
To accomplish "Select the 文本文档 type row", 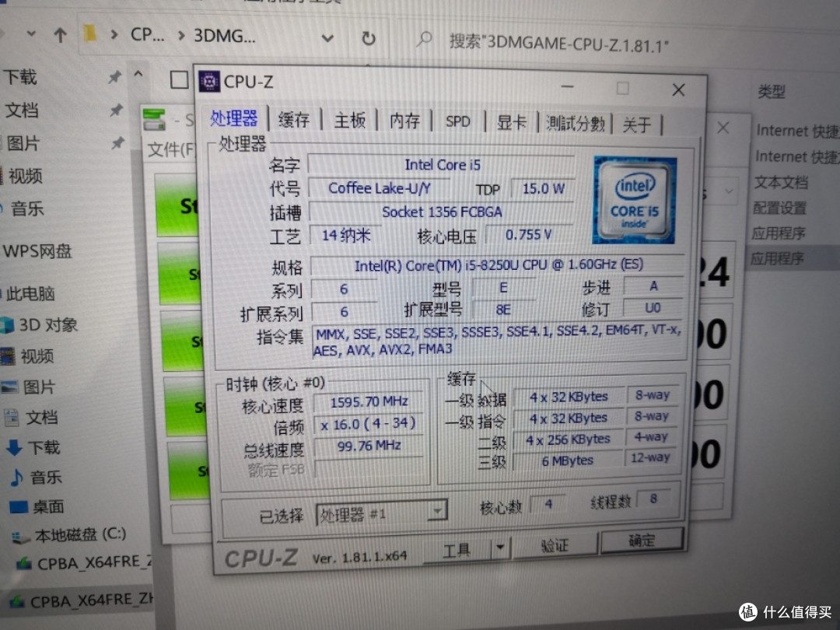I will click(781, 183).
